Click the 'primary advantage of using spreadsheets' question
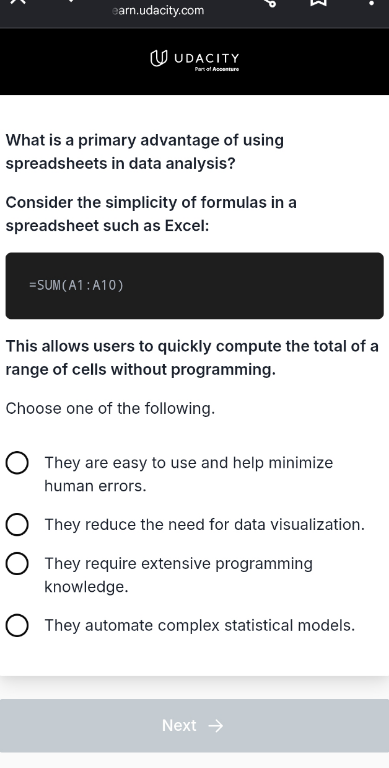The image size is (389, 768). pyautogui.click(x=145, y=152)
